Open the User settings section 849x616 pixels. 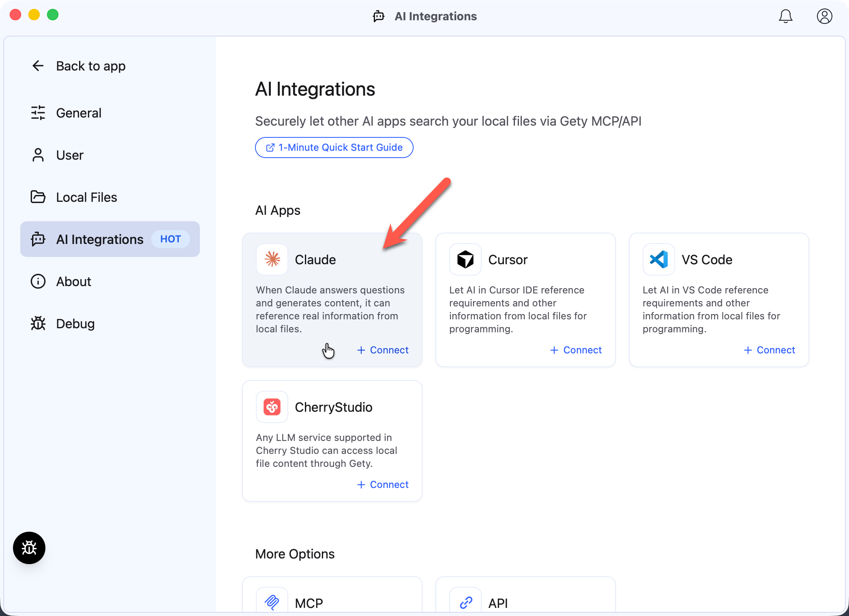coord(70,155)
